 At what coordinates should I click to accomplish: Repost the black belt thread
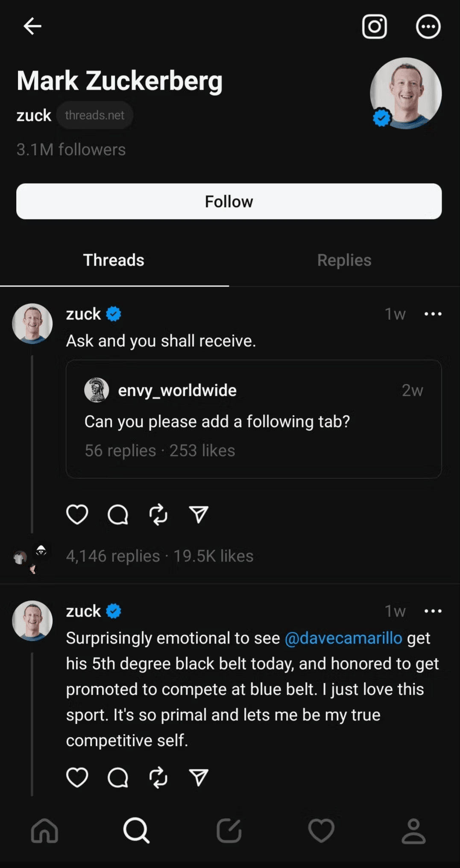pos(158,777)
